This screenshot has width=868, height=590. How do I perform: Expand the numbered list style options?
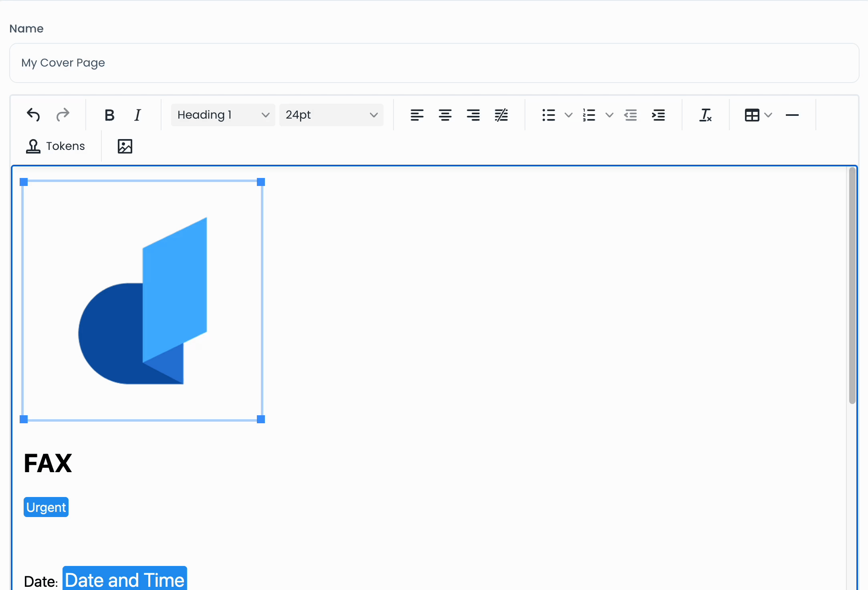pos(609,115)
